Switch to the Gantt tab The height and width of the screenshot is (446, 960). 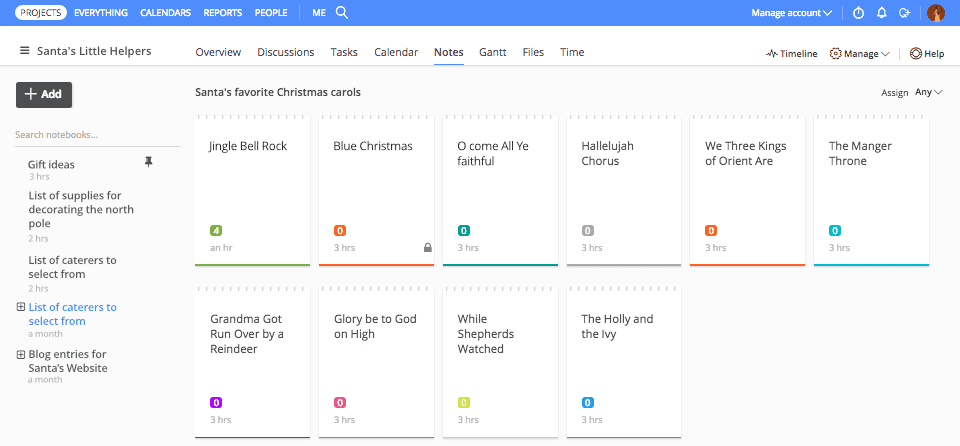pos(492,52)
